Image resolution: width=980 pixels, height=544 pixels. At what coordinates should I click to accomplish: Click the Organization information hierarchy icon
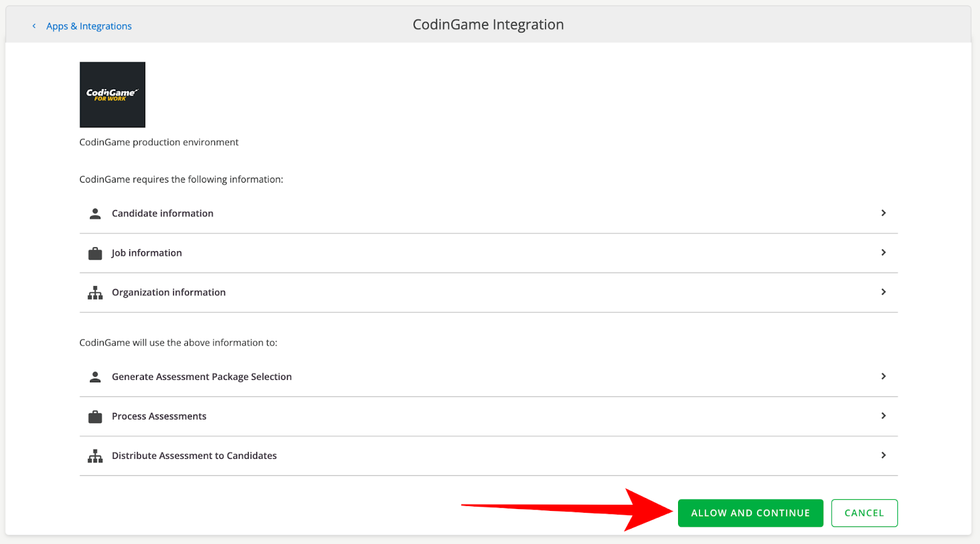(95, 293)
